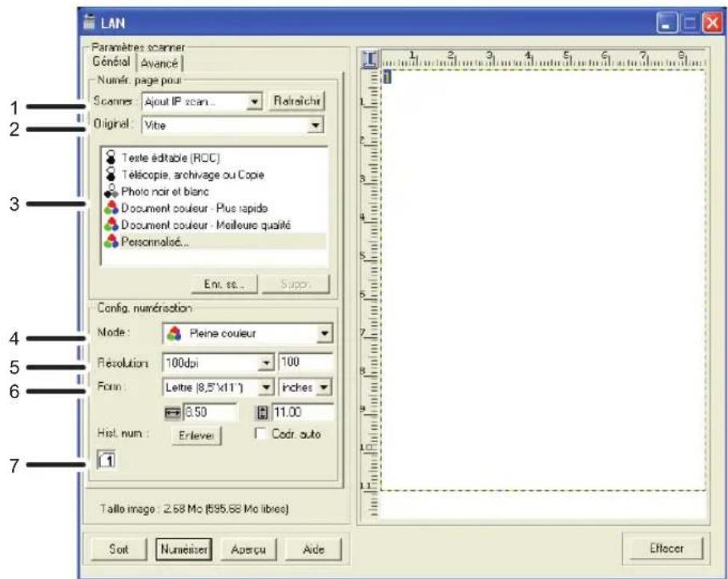The width and height of the screenshot is (728, 579).
Task: Open help with the Aide button
Action: coord(313,549)
